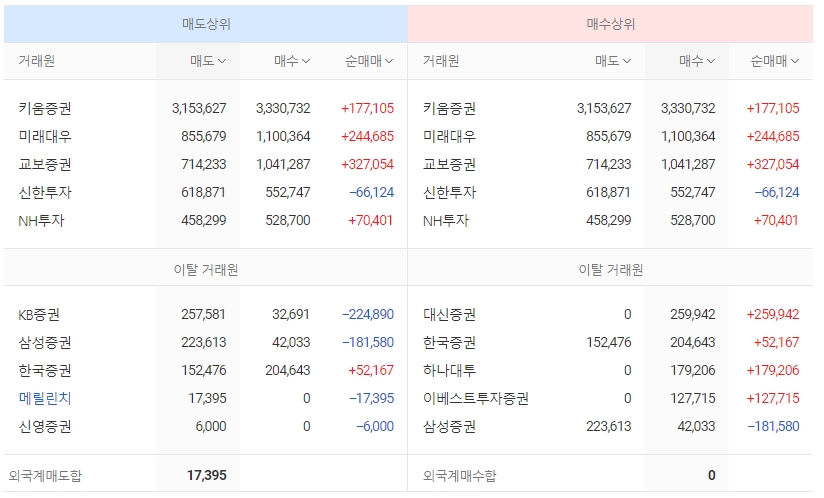Click the bold 0 외국계매수합 total
Image resolution: width=824 pixels, height=498 pixels.
pos(712,475)
